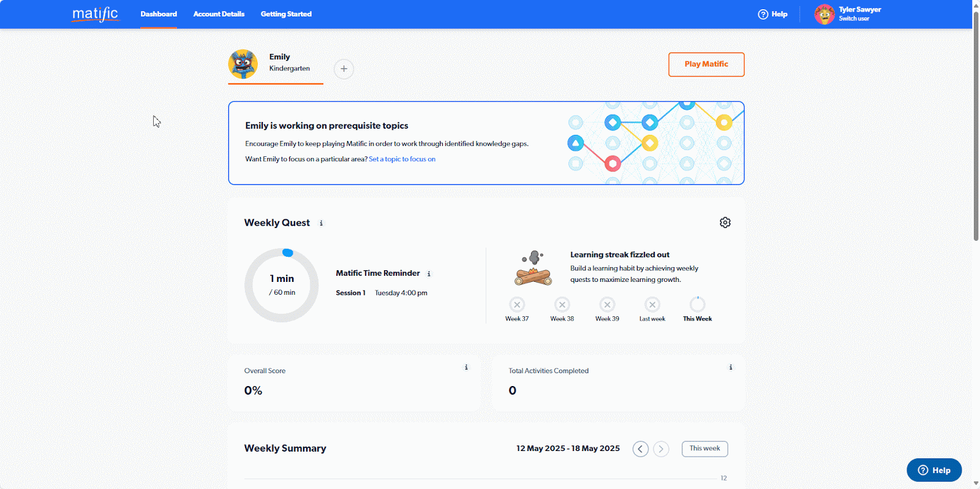Screen dimensions: 980x489
Task: Click the Matific logo
Action: pos(95,14)
